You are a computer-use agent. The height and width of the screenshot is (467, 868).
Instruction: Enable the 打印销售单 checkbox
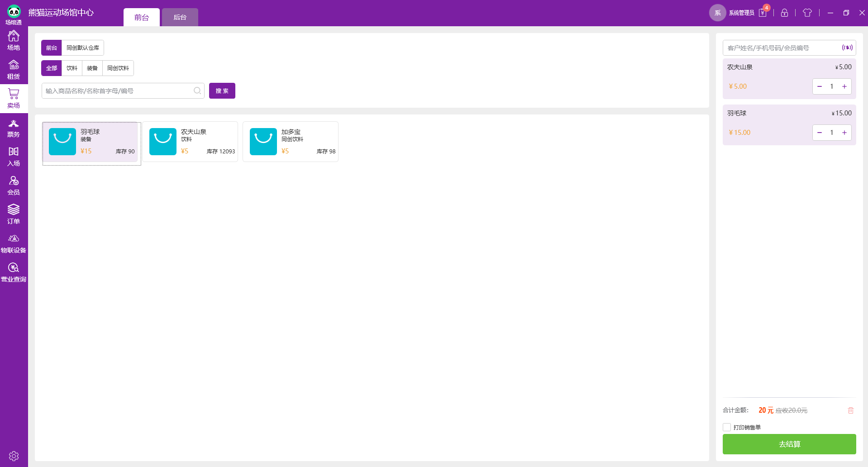pyautogui.click(x=727, y=427)
